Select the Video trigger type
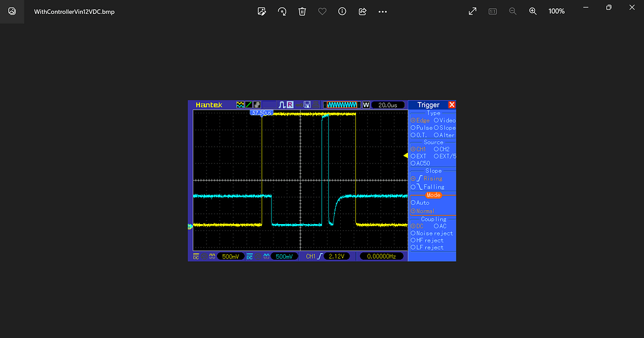The width and height of the screenshot is (644, 338). click(445, 120)
